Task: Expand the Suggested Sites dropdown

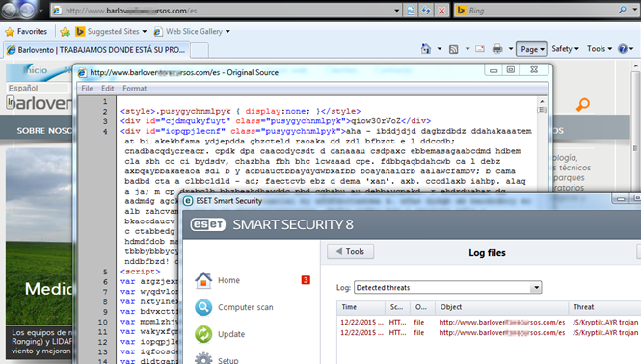Action: (x=145, y=32)
